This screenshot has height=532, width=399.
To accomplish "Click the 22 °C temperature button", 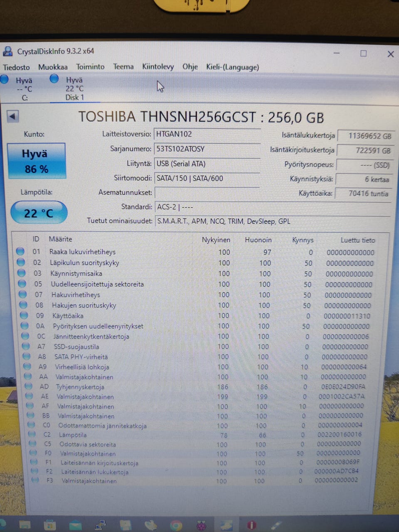I will coord(38,213).
